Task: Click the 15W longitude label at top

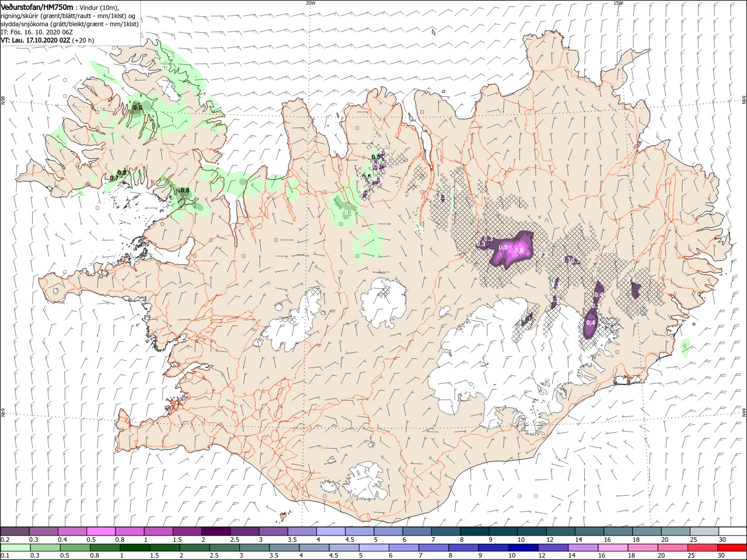Action: tap(618, 3)
